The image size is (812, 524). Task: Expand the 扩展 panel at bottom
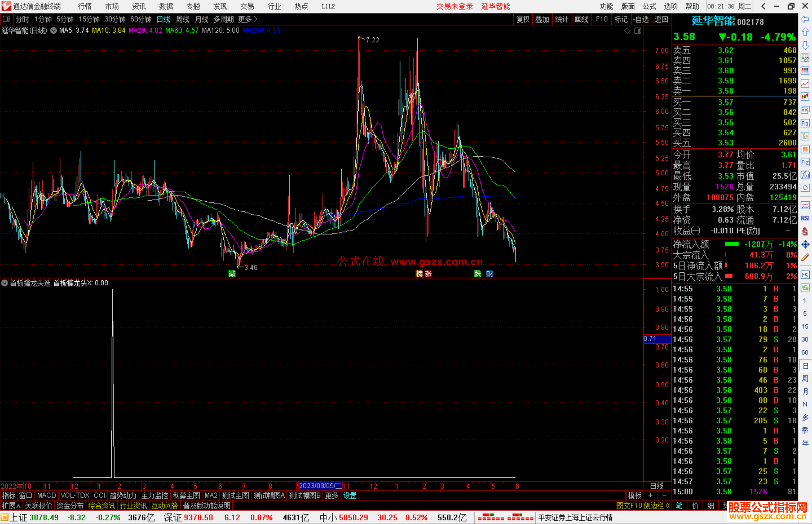[11, 506]
